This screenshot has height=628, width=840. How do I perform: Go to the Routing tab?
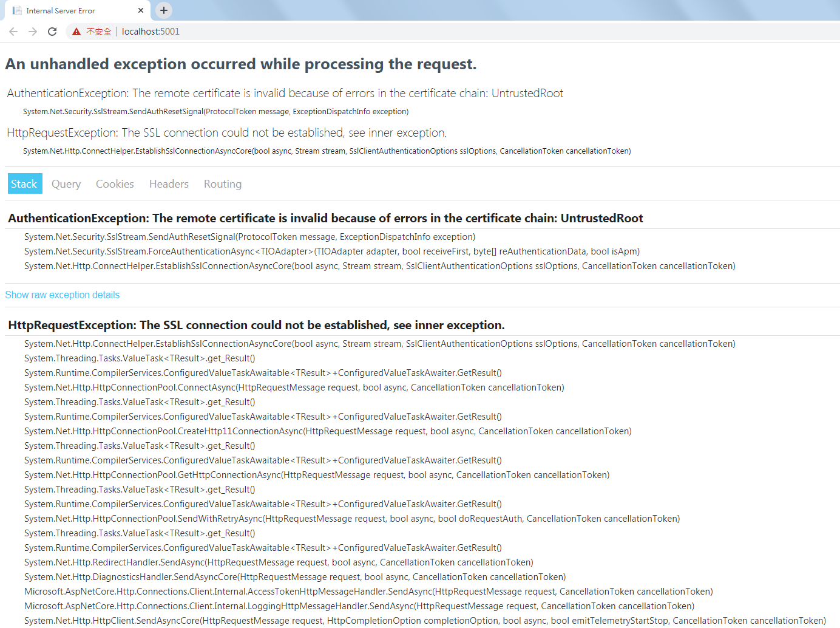223,184
